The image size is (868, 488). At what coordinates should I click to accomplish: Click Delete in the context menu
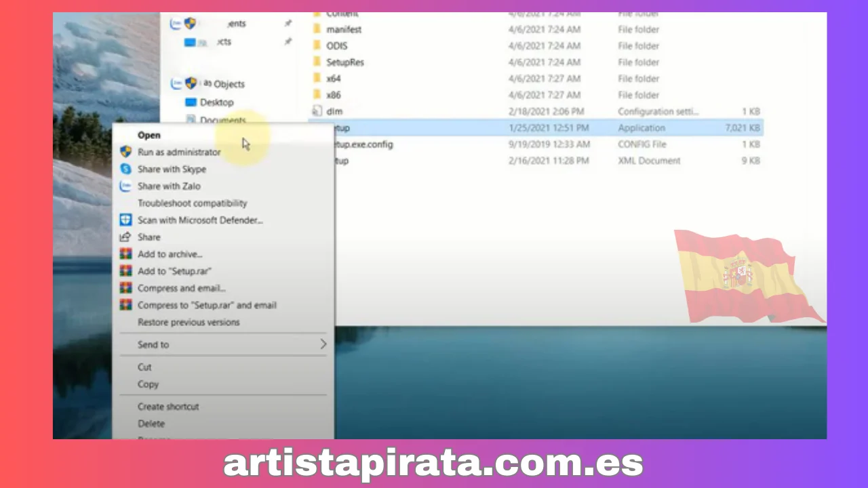point(151,424)
